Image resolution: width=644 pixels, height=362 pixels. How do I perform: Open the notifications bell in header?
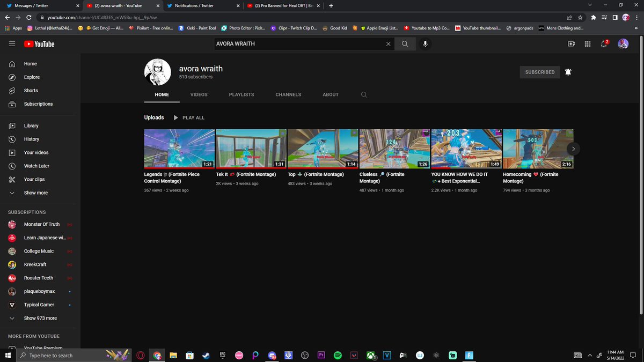pos(604,44)
